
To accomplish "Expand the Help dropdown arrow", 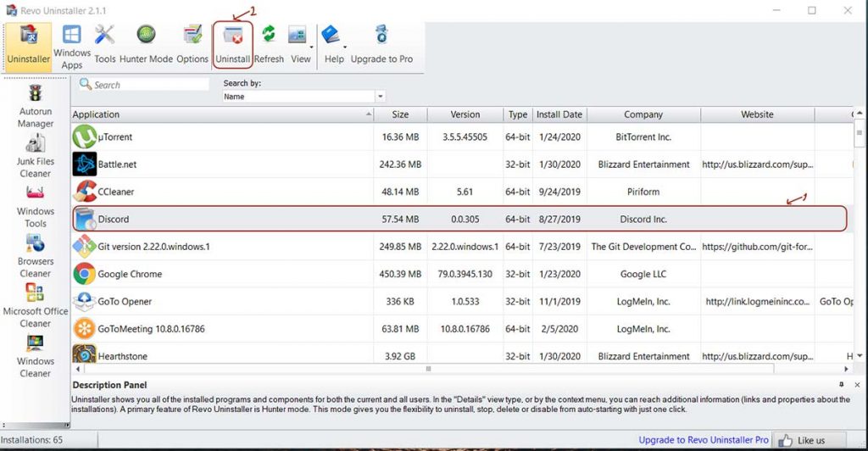I will (346, 46).
